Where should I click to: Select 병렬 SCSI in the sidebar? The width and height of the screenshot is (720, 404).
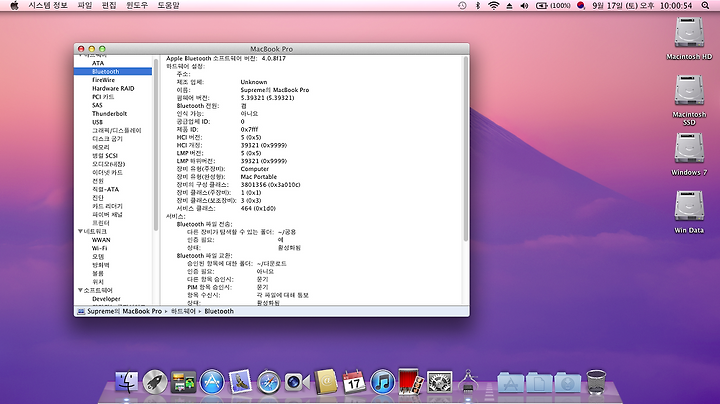tap(105, 156)
